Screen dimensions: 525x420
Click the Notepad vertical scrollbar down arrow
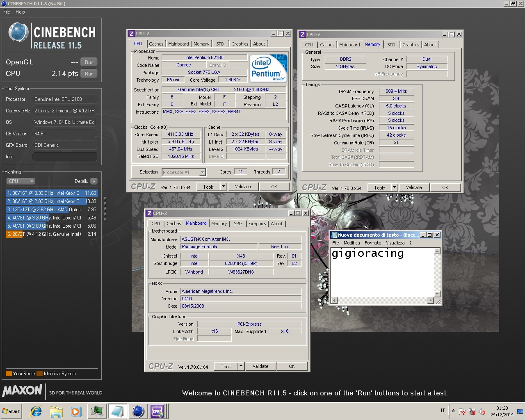437,294
